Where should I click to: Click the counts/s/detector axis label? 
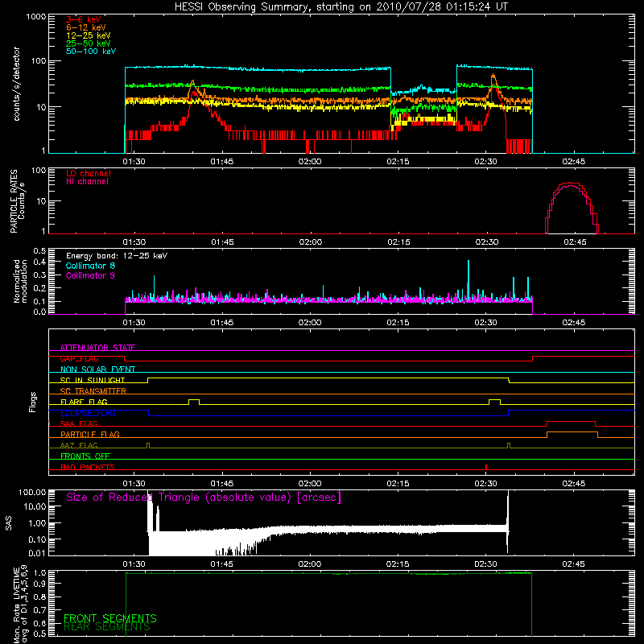point(16,84)
